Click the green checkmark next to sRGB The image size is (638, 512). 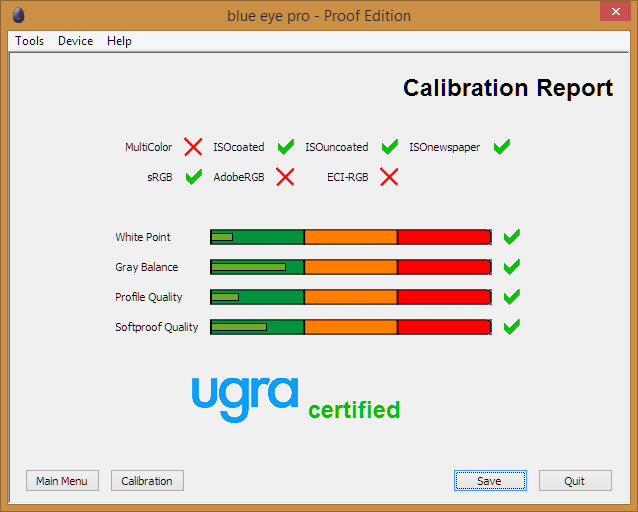coord(193,177)
